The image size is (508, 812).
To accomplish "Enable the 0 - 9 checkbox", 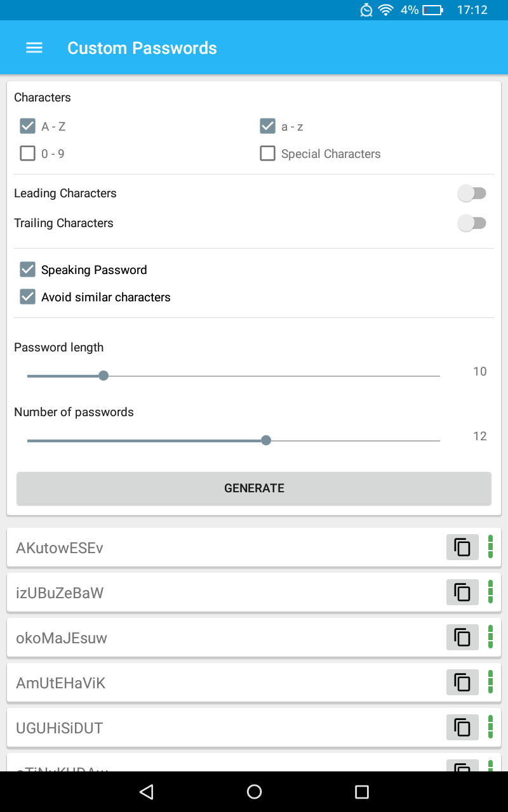I will point(27,153).
